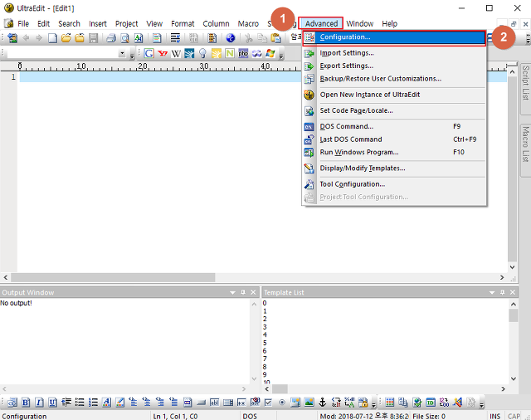Open the Help menu
Viewport: 531px width, 420px height.
(x=389, y=24)
